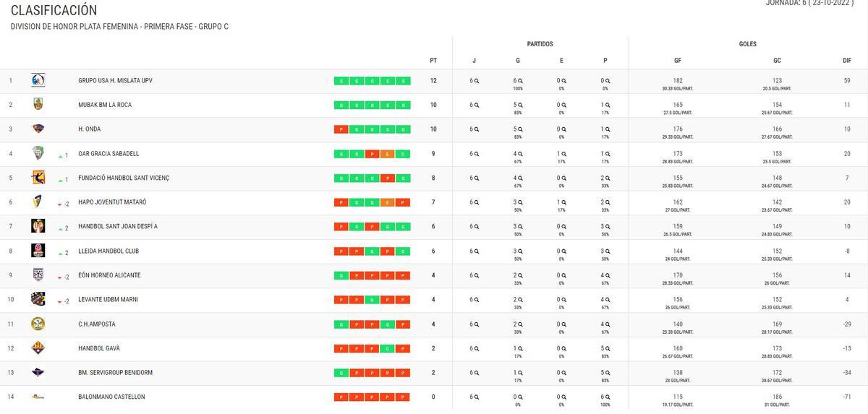Click magnifier next to H. Onda's wins count
Viewport: 868px width, 414px height.
520,129
